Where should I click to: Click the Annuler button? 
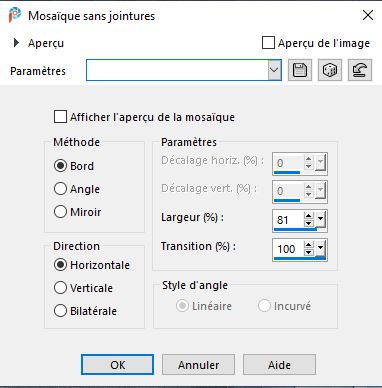198,365
